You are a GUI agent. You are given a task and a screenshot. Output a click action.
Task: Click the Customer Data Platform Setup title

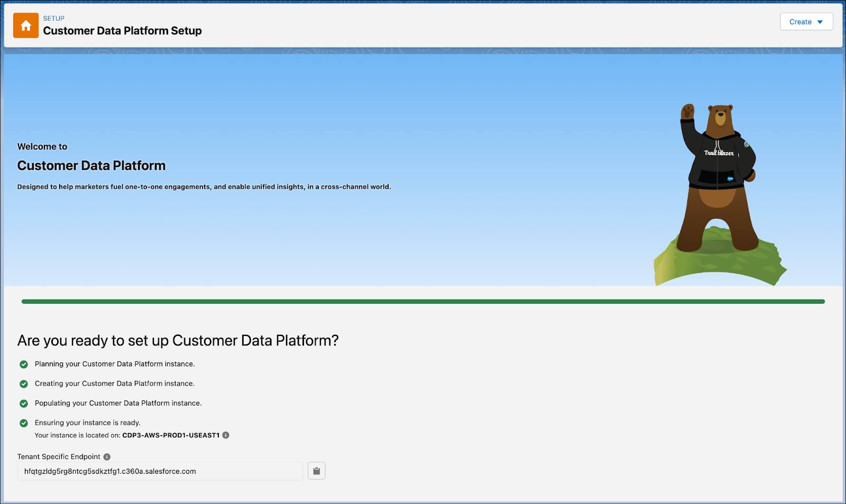122,31
